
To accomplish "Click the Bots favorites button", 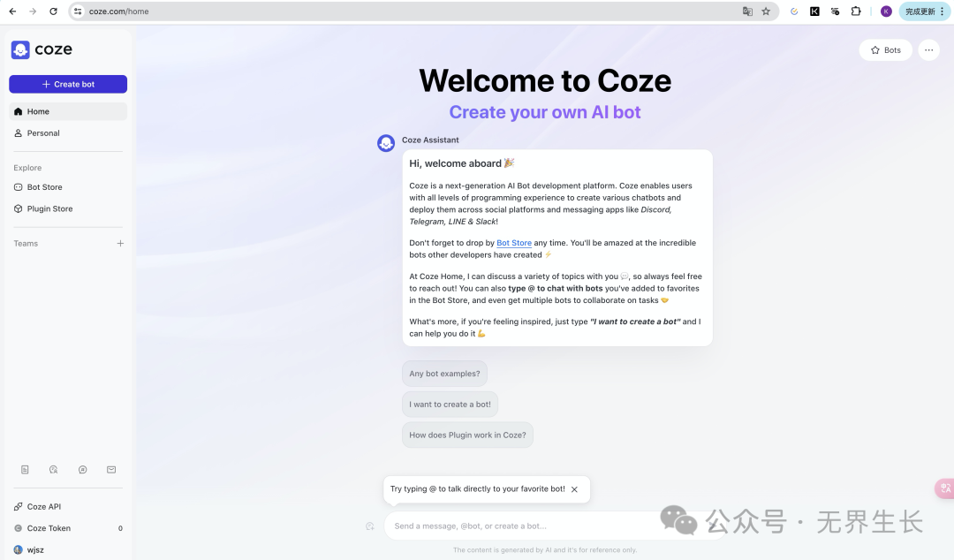I will pyautogui.click(x=885, y=50).
